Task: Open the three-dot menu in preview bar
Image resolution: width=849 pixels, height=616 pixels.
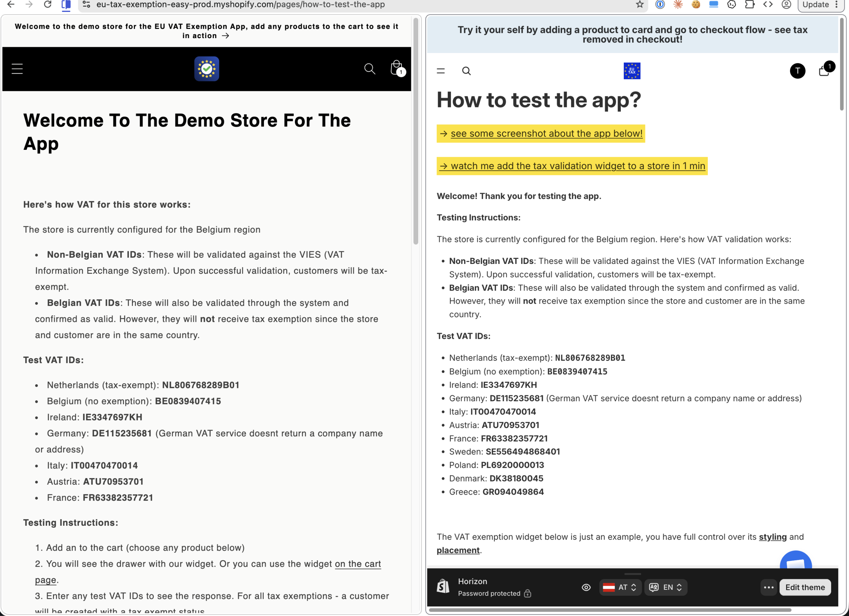Action: pyautogui.click(x=768, y=587)
